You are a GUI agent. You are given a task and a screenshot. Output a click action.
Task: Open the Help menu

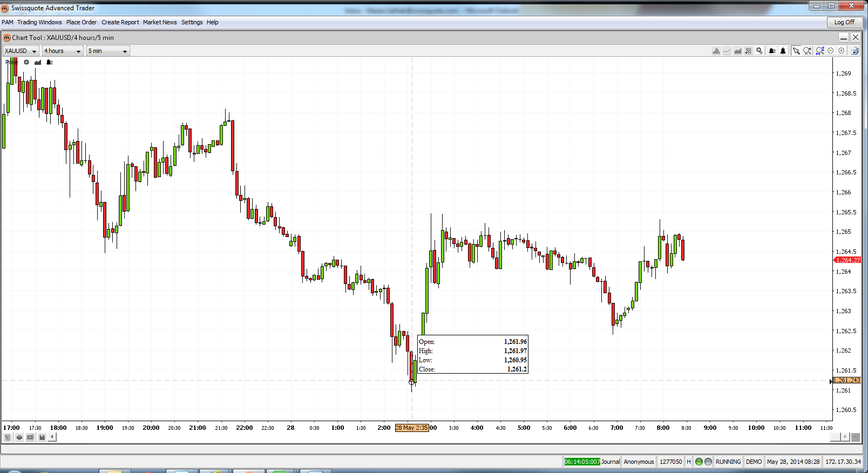(213, 22)
